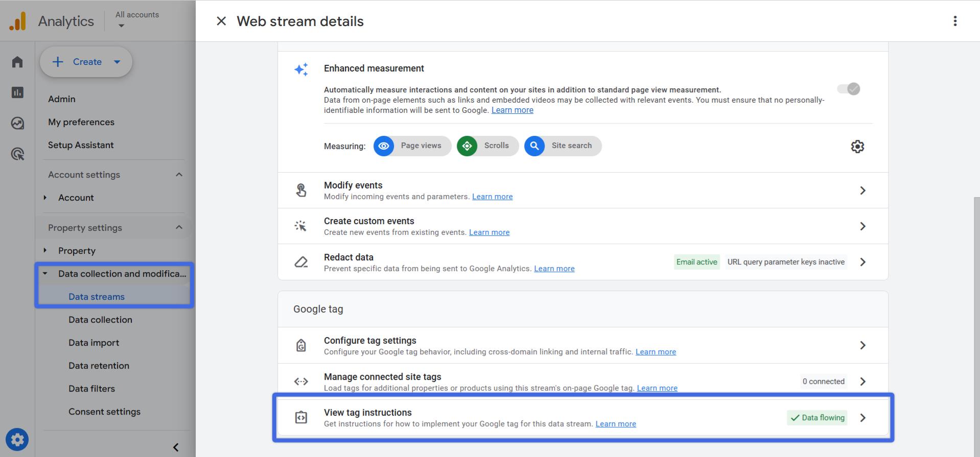Open Setup Assistant

coord(81,145)
